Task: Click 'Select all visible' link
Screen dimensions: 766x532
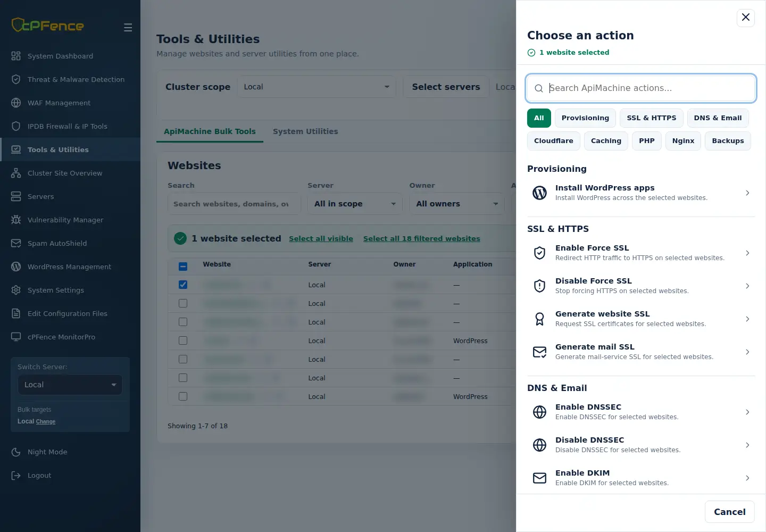Action: [321, 239]
